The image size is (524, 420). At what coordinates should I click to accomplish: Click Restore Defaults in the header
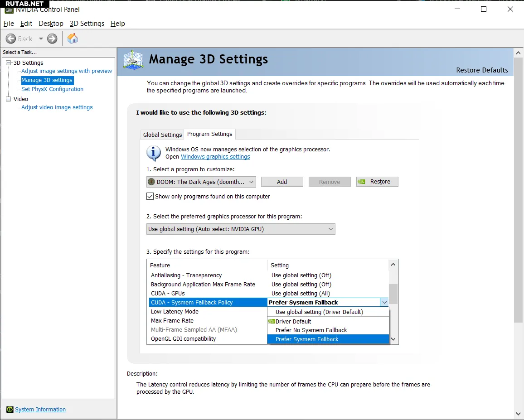(x=481, y=70)
